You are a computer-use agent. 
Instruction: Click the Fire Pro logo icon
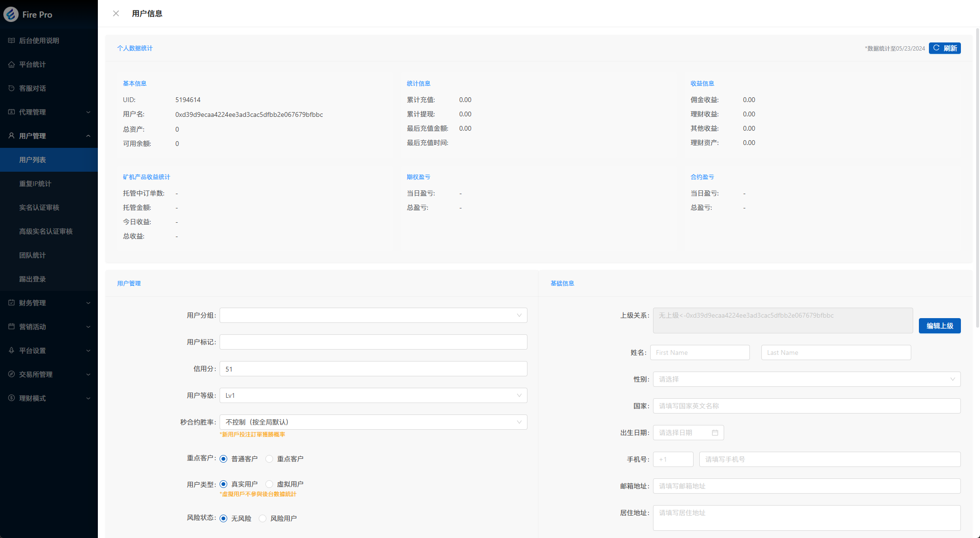click(11, 14)
